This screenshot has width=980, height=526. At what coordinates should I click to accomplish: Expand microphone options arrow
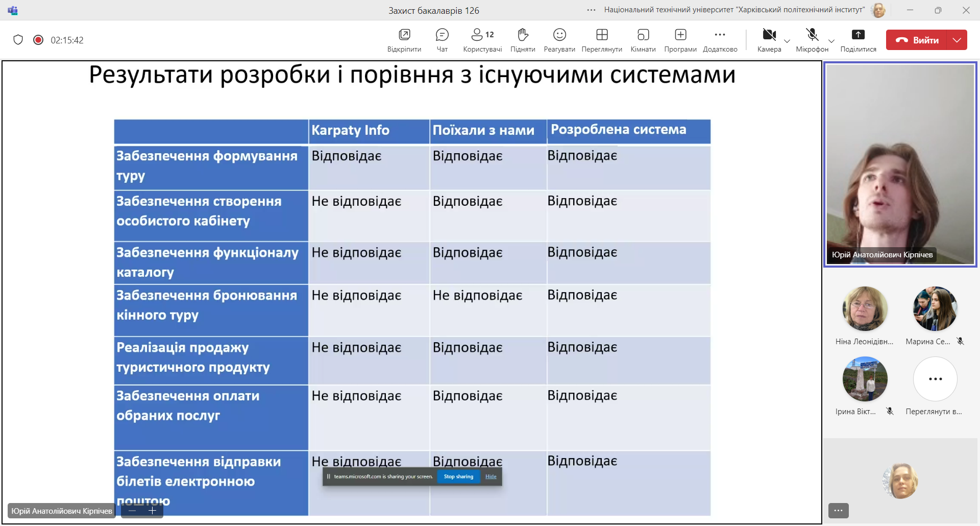[x=831, y=41]
